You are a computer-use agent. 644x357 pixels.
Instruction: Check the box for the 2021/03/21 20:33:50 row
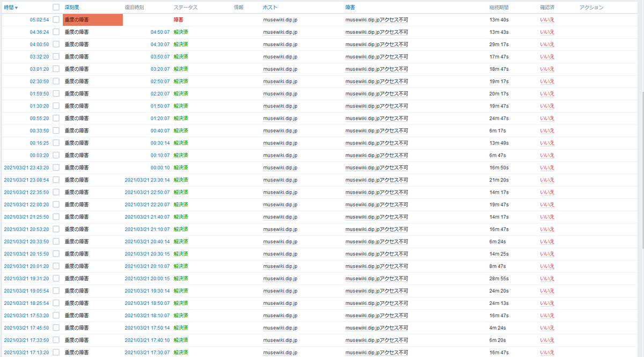pos(56,242)
